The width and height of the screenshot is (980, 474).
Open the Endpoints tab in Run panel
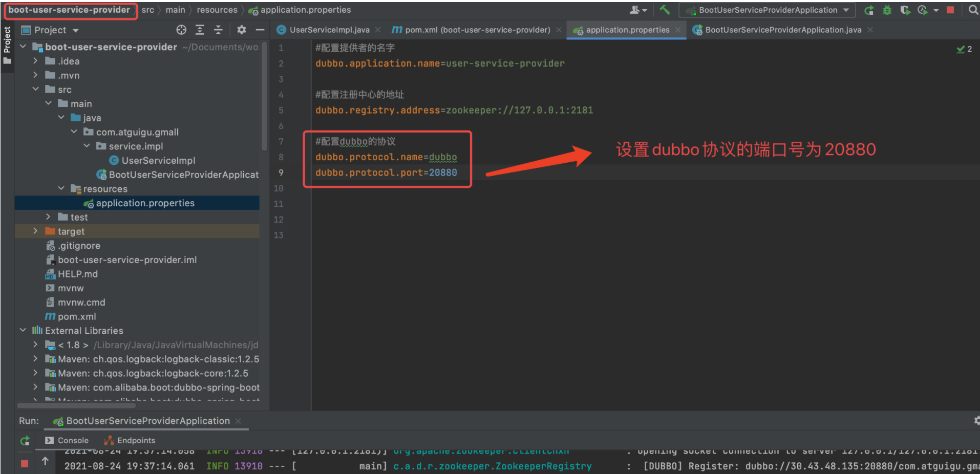pos(130,440)
